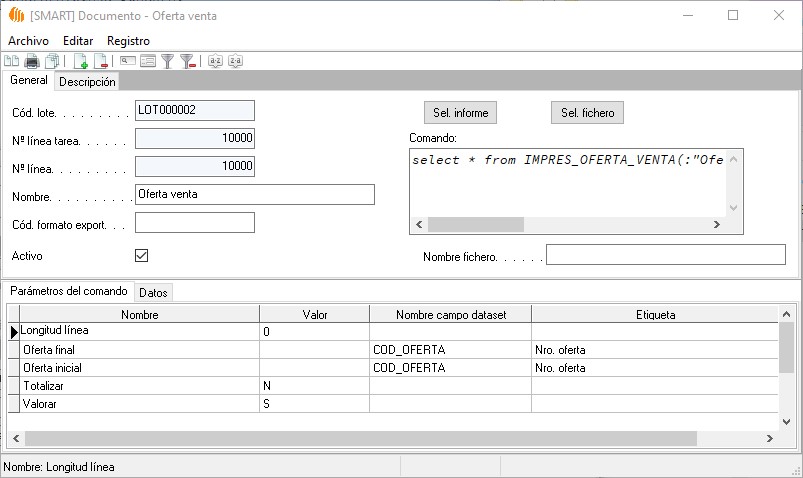Viewport: 803px width, 478px height.
Task: Switch to the Datos tab
Action: 153,292
